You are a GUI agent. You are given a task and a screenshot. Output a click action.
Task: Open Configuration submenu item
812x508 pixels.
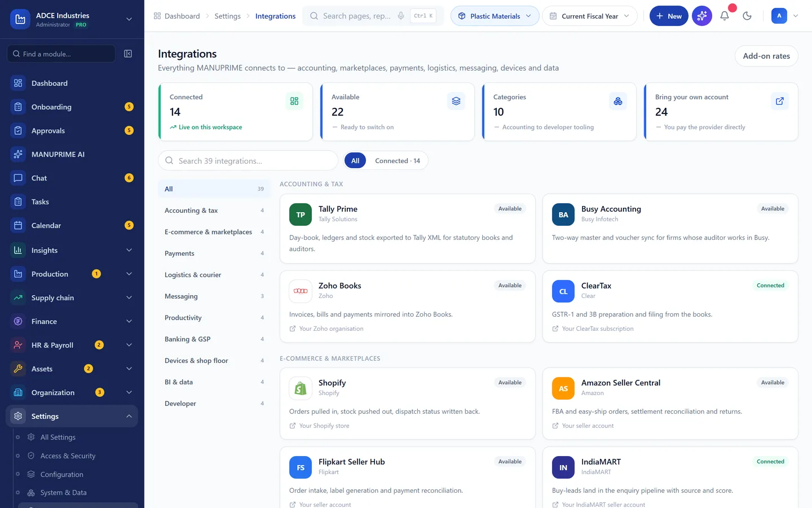[61, 474]
